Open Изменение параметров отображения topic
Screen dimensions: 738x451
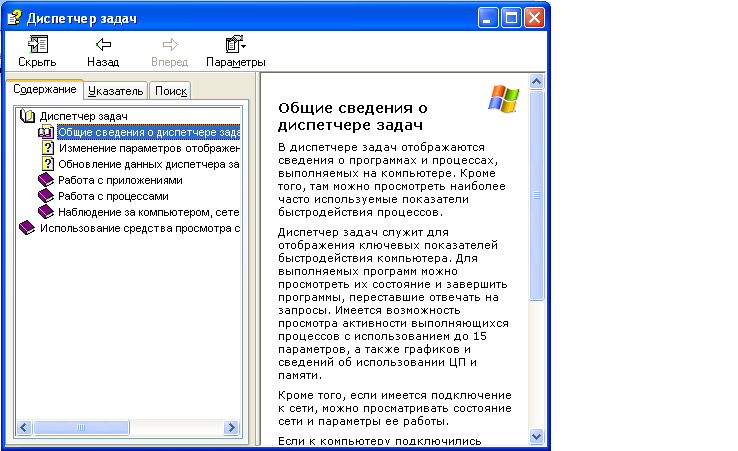(149, 148)
